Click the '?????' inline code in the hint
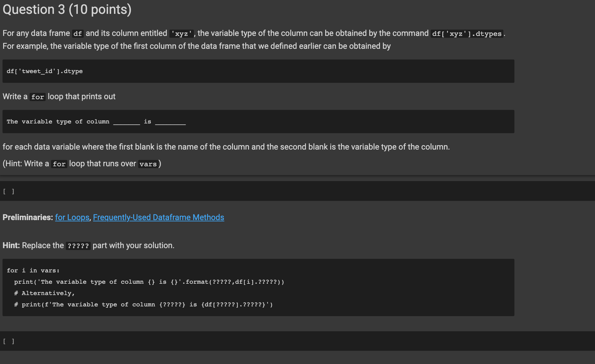595x364 pixels. (78, 246)
